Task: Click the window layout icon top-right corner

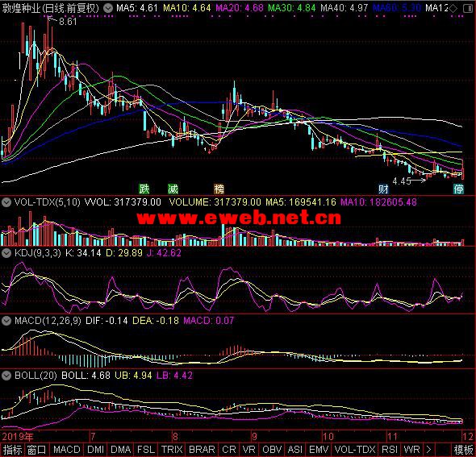Action: point(468,8)
